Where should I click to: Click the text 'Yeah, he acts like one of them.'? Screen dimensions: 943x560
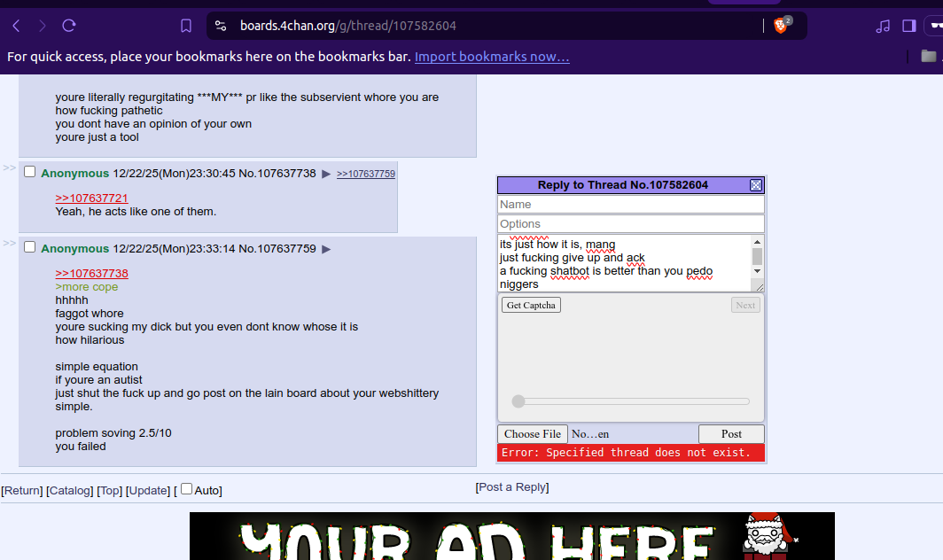point(136,212)
